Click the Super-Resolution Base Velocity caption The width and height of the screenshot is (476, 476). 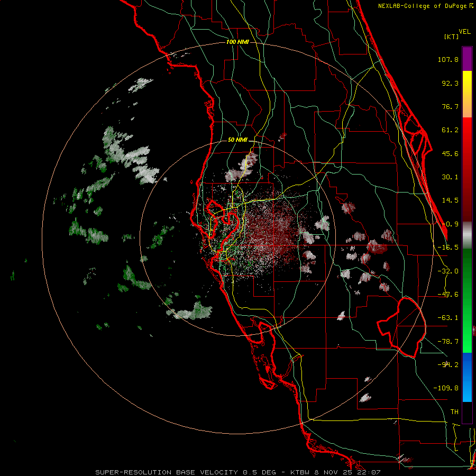237,472
